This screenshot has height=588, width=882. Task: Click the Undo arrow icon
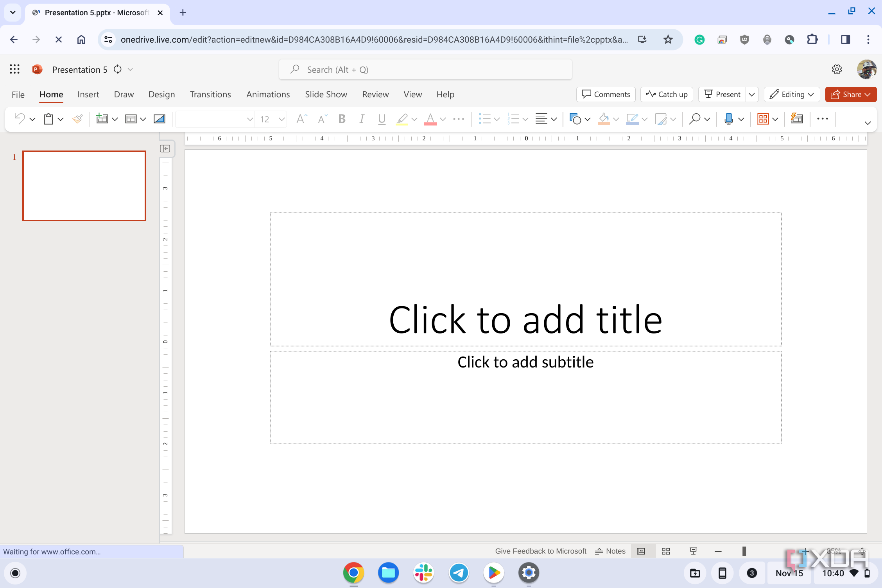(20, 119)
